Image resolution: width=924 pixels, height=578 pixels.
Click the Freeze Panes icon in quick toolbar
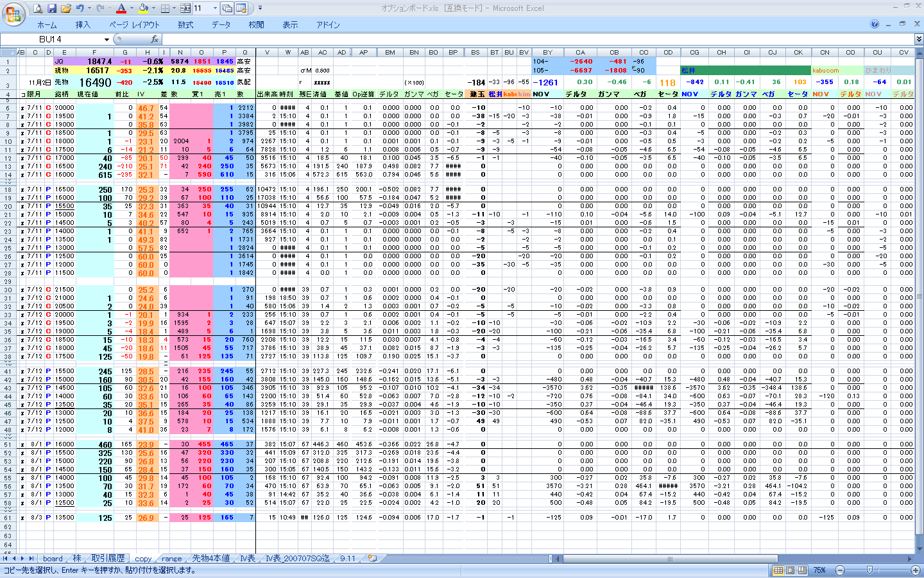point(241,8)
